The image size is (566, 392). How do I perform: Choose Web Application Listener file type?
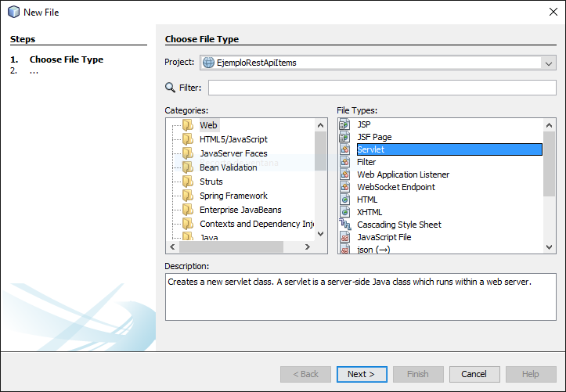403,174
